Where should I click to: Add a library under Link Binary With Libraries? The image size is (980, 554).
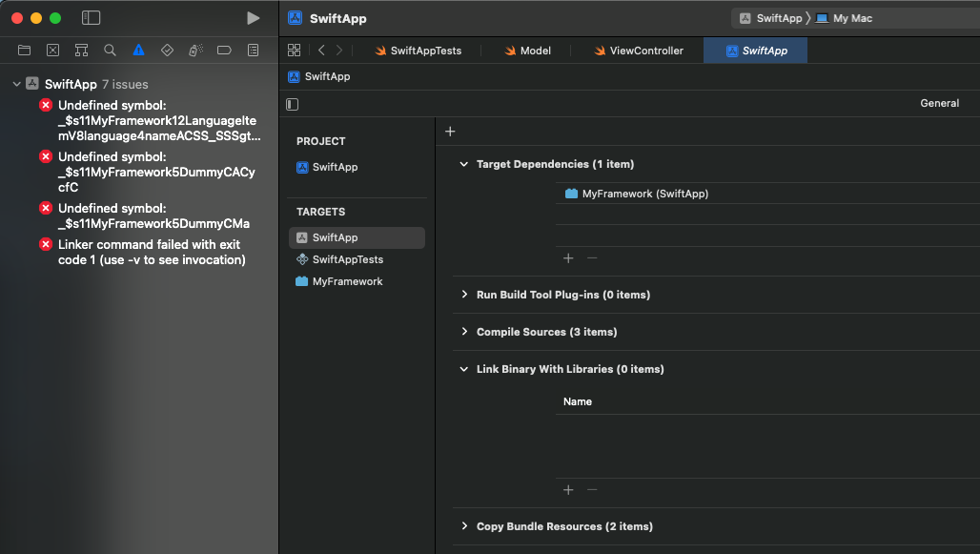click(x=568, y=490)
